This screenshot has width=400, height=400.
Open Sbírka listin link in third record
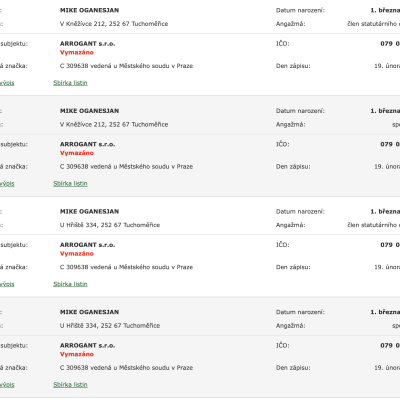click(x=70, y=284)
